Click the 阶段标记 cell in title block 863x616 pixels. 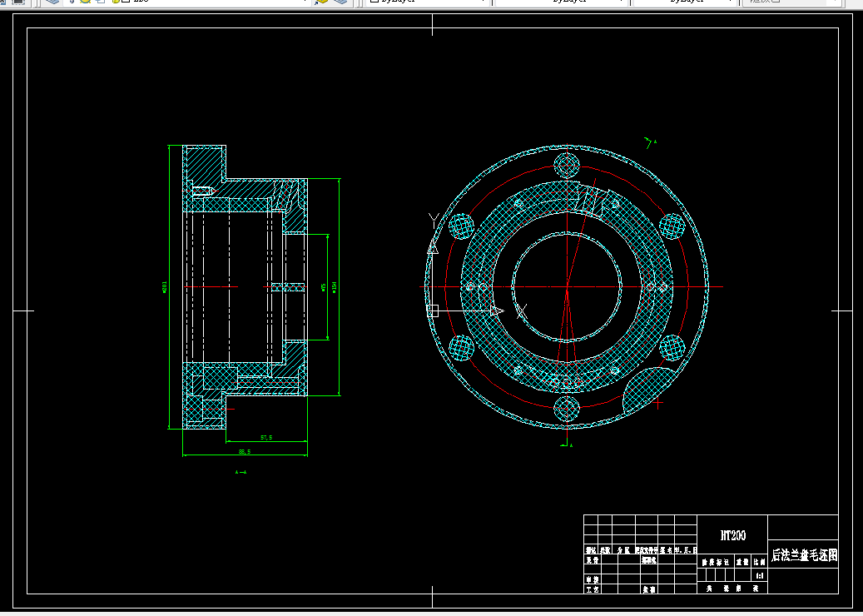pos(716,562)
